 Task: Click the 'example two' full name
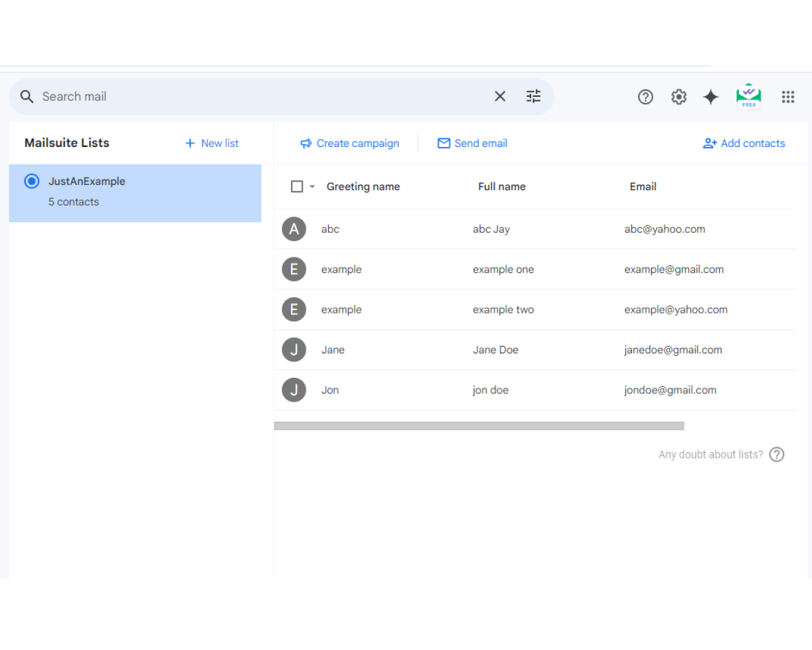pyautogui.click(x=503, y=310)
